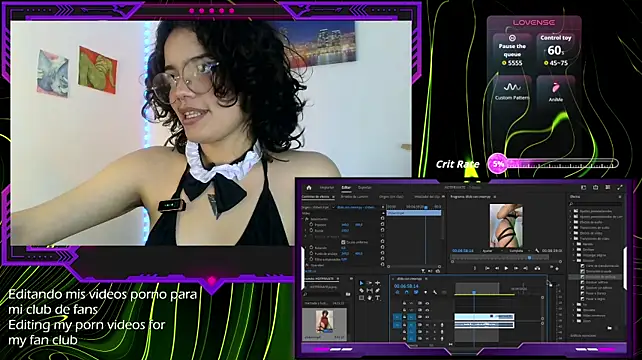Toggle V2 track output eye
642x360 pixels.
(x=427, y=310)
